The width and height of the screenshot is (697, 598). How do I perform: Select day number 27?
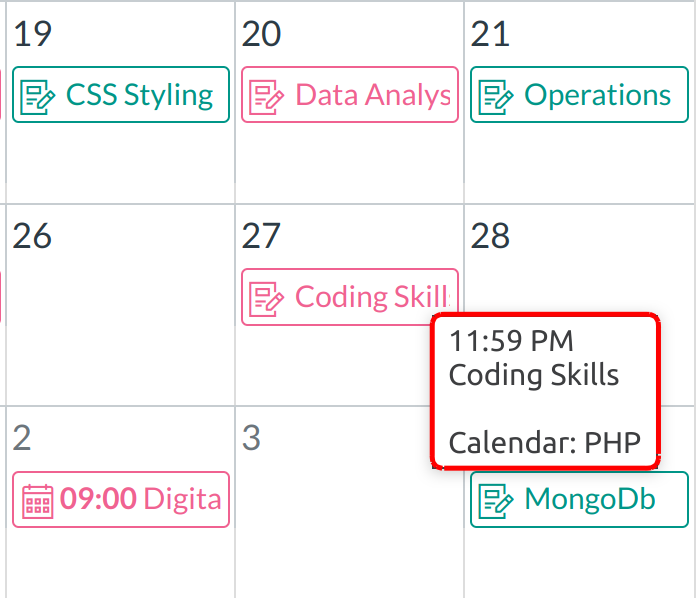coord(262,237)
